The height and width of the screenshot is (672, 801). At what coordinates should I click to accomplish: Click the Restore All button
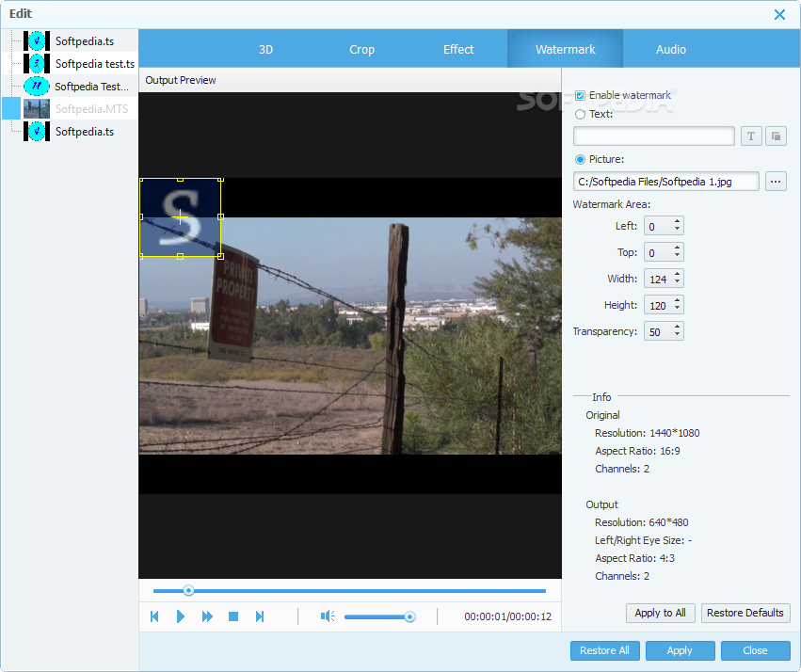tap(604, 650)
